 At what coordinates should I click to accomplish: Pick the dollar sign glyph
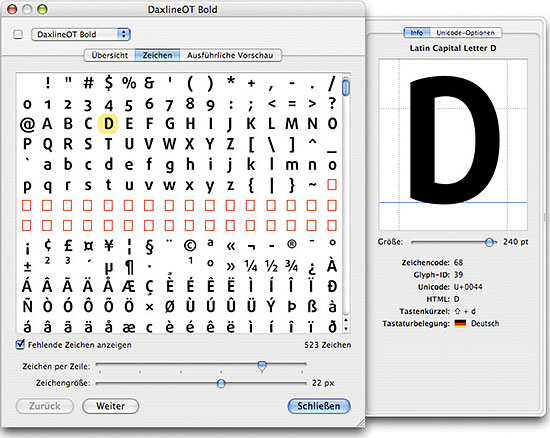pos(109,83)
